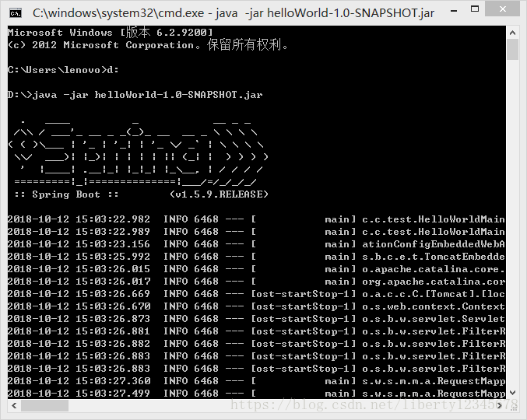Click the ':: Spring Boot ::' label
527x420 pixels.
(x=66, y=194)
